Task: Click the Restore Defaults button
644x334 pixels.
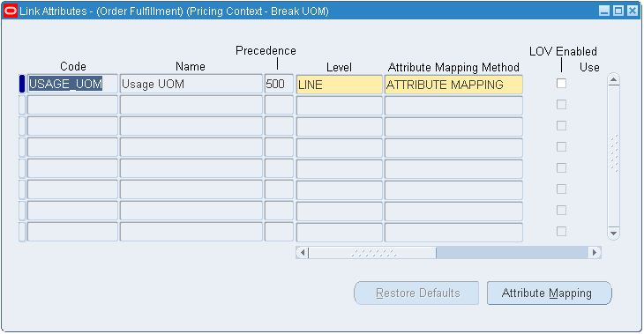Action: [x=416, y=293]
